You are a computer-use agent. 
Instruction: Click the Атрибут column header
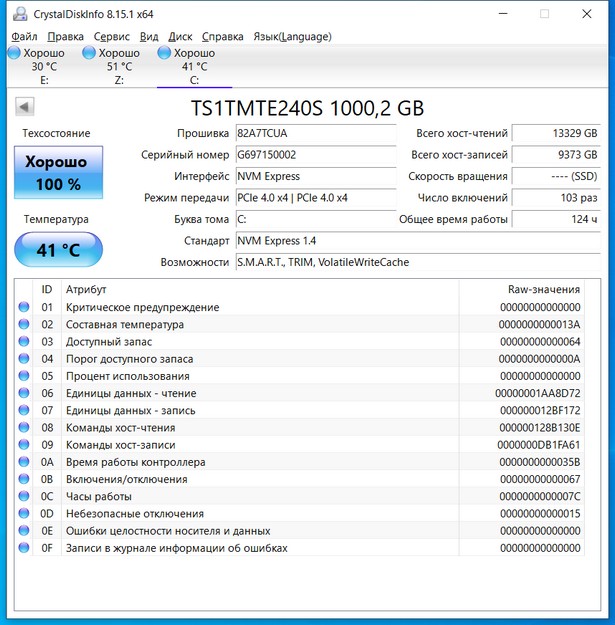click(x=260, y=289)
